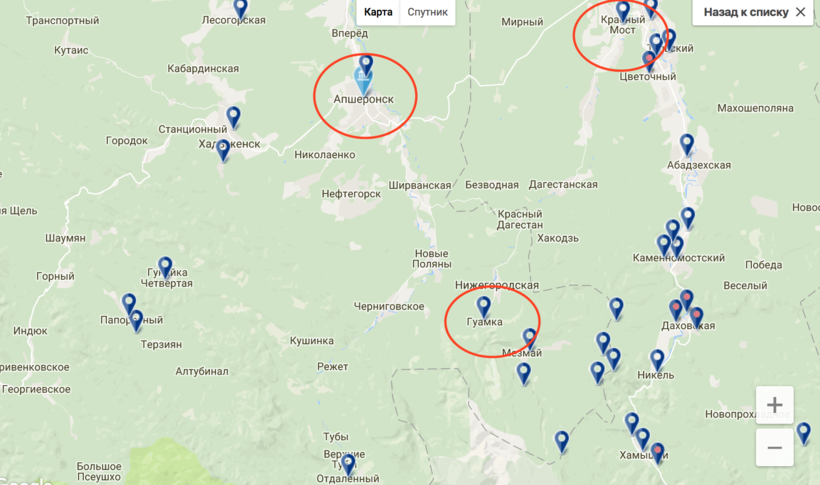Select the map pin at Гуамка
Viewport: 820px width, 485px height.
tap(483, 307)
